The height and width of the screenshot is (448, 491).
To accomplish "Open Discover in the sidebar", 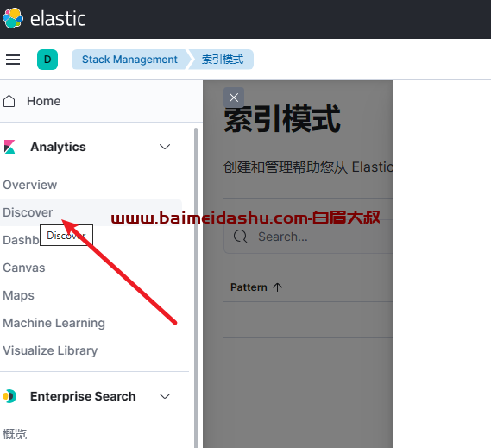I will pos(28,212).
